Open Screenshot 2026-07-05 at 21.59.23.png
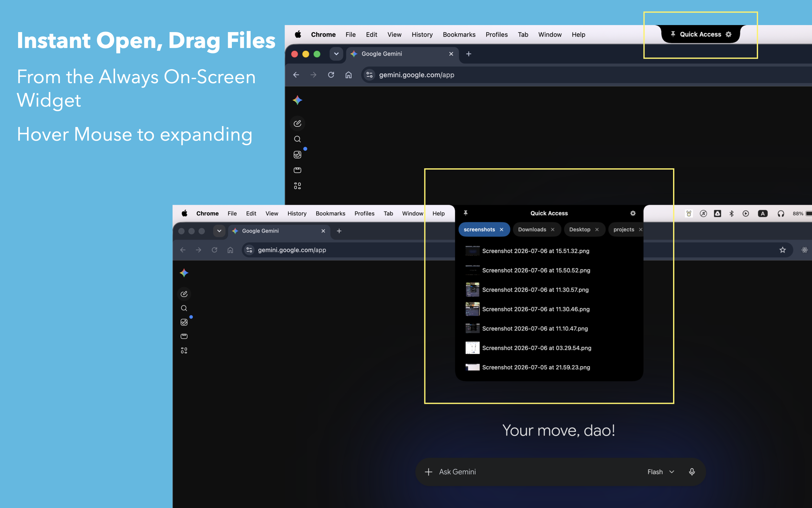 point(549,367)
